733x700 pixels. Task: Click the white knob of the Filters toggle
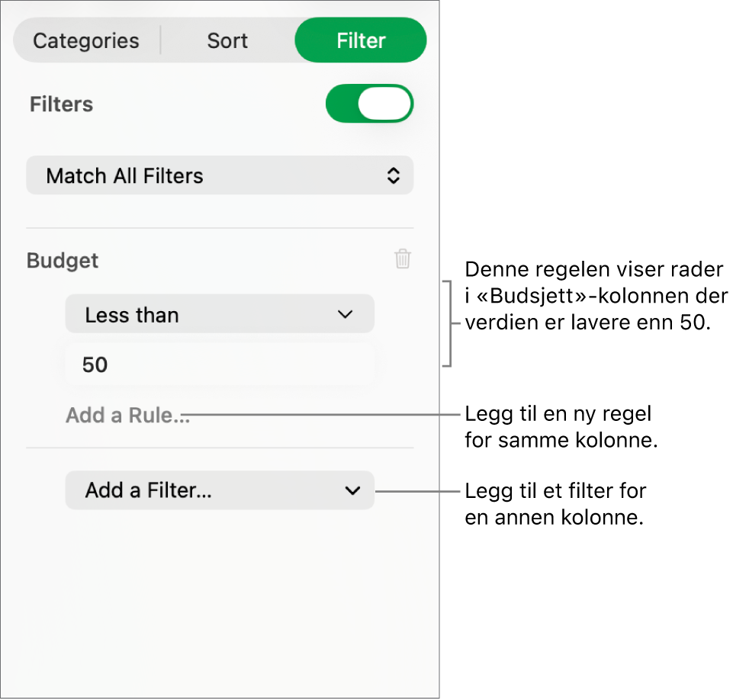[384, 104]
